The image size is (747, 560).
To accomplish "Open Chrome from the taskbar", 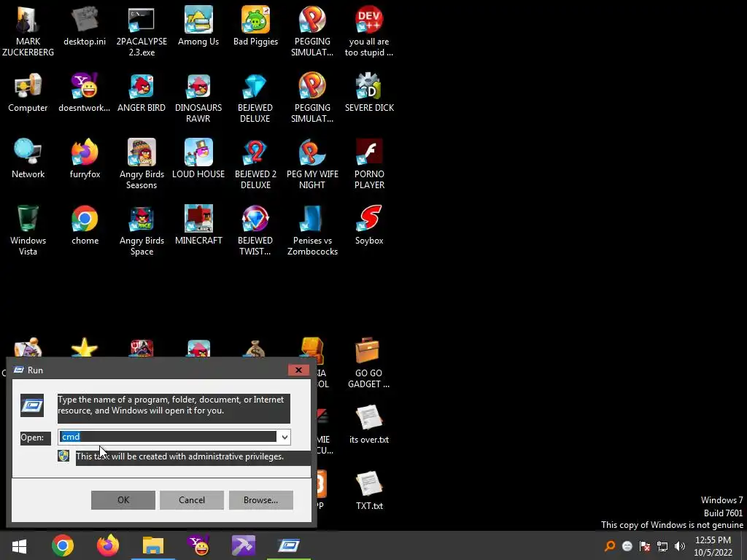I will (x=63, y=545).
